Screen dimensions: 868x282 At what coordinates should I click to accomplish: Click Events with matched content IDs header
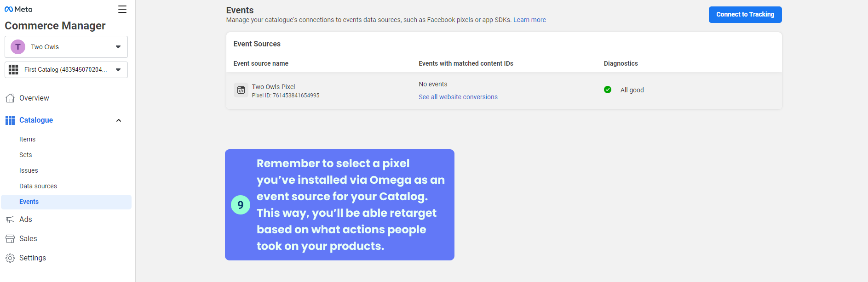click(466, 63)
